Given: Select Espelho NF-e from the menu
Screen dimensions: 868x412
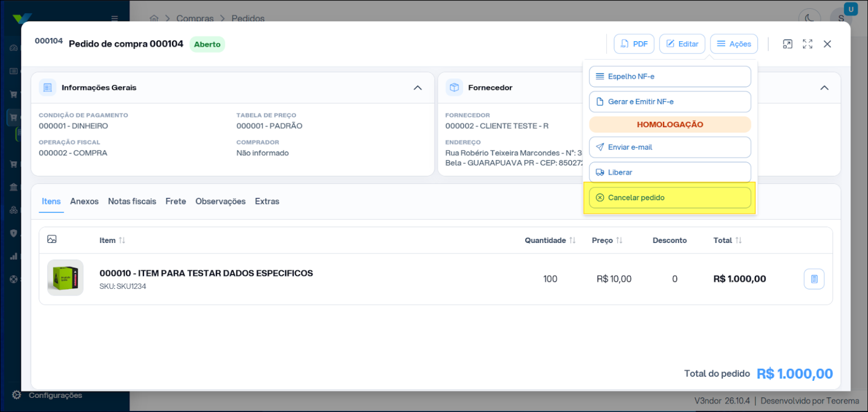Looking at the screenshot, I should [x=670, y=76].
